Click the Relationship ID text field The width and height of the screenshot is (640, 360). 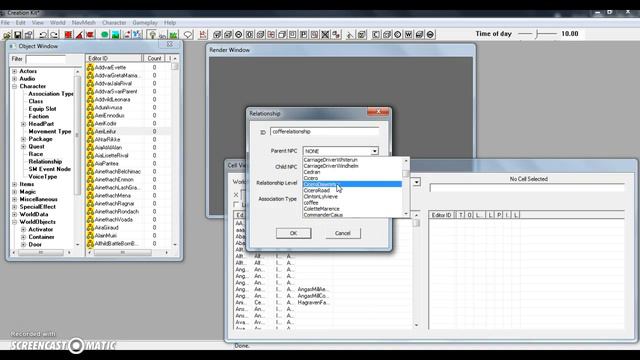pos(324,131)
